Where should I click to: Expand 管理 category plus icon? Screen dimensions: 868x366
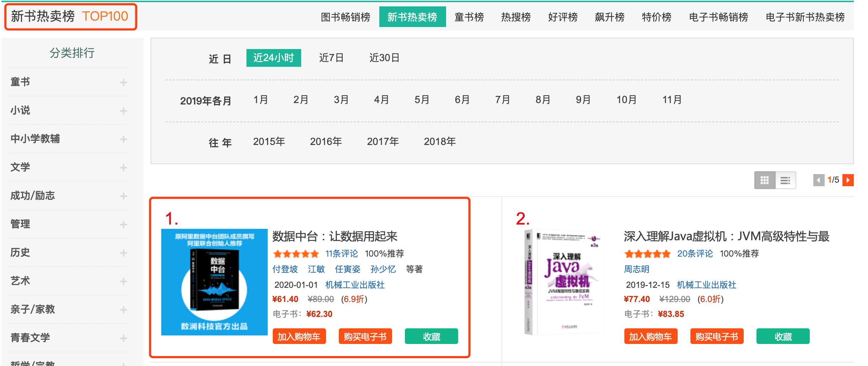[123, 225]
